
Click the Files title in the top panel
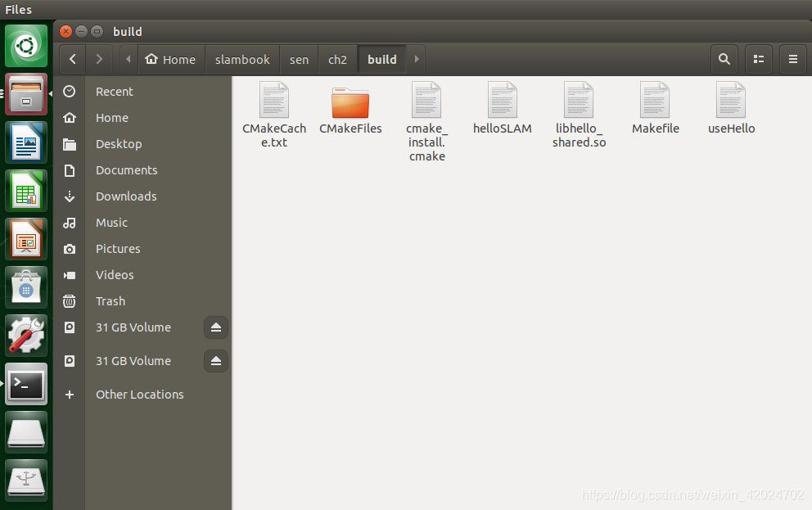(19, 10)
